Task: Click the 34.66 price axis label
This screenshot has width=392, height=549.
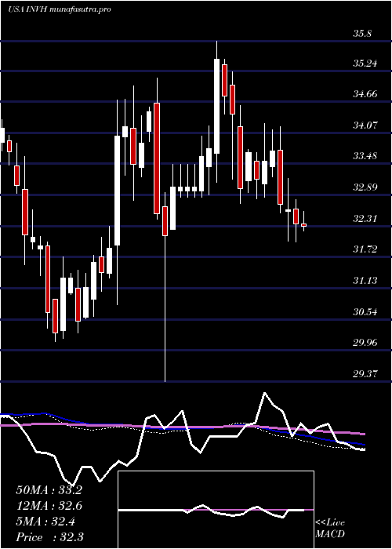Action: [365, 94]
